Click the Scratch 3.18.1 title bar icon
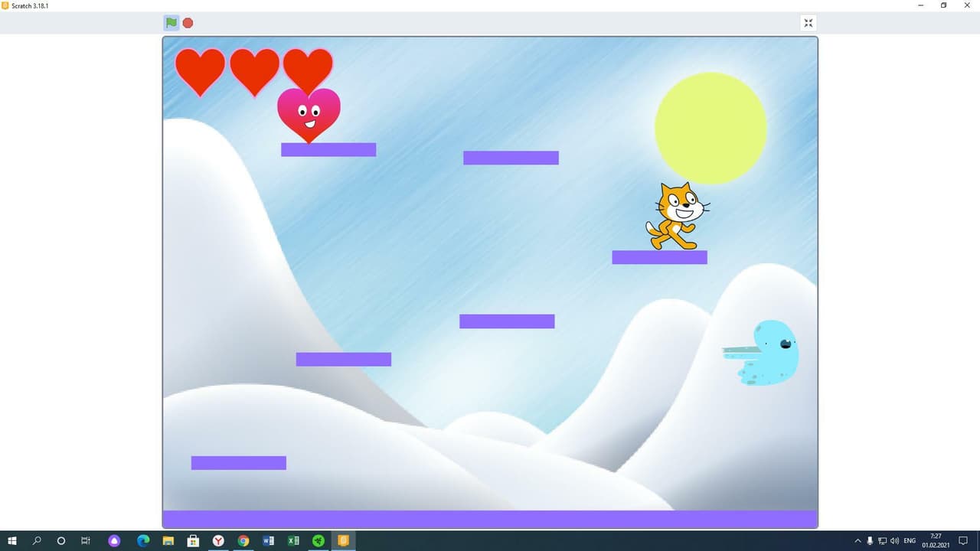 coord(5,5)
